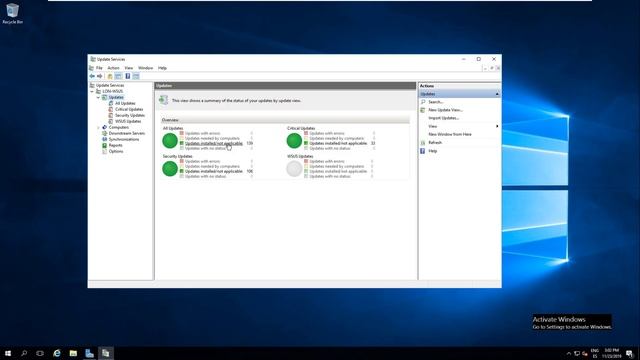
Task: Click the blue Help toolbar icon
Action: pos(128,76)
